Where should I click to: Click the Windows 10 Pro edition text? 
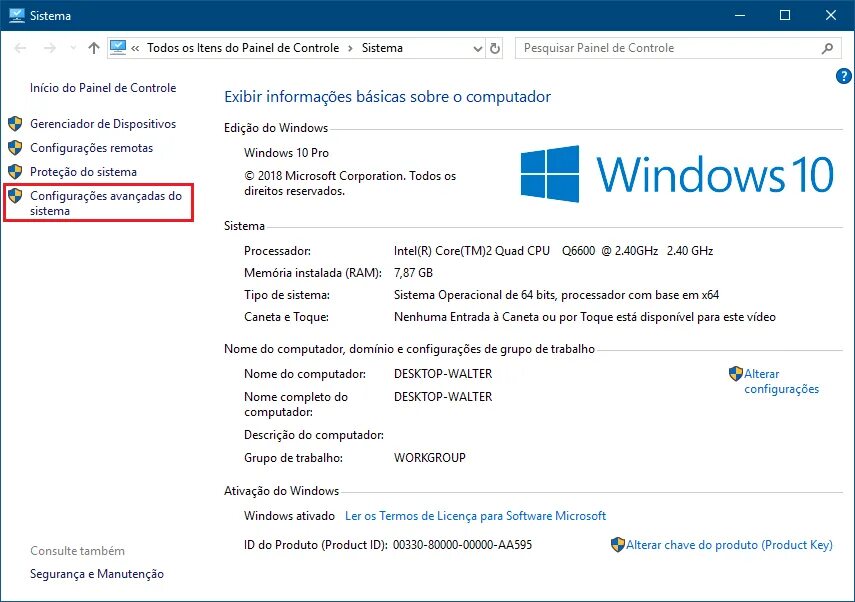point(286,153)
